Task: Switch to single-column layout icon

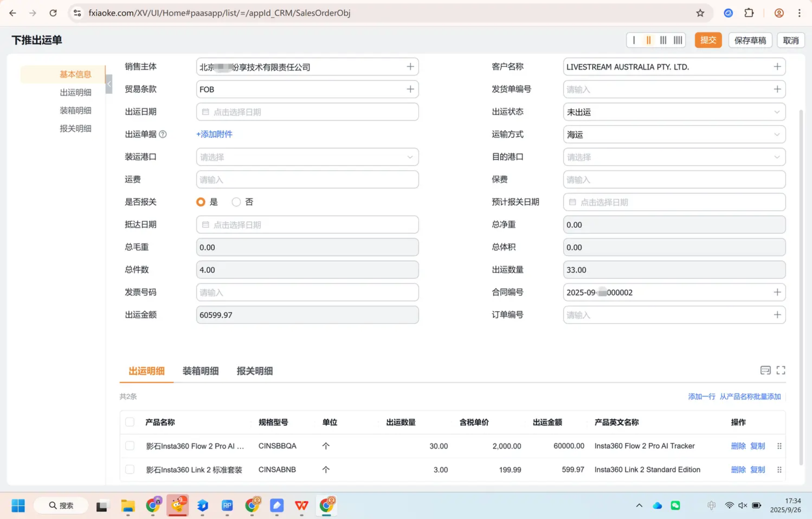Action: coord(634,41)
